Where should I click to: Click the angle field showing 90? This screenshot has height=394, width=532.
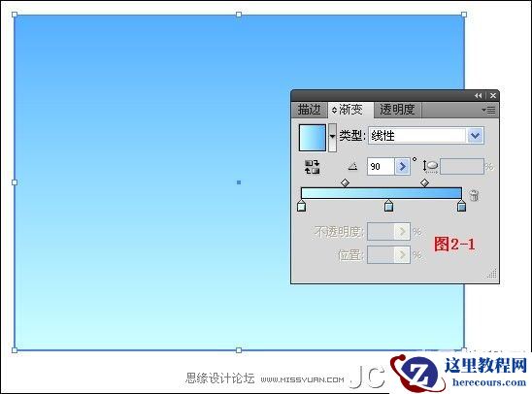click(381, 167)
